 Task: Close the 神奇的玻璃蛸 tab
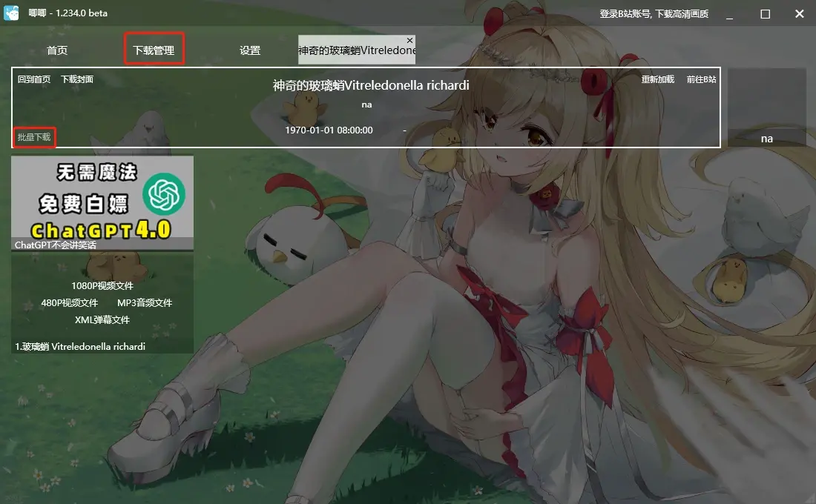click(x=410, y=40)
